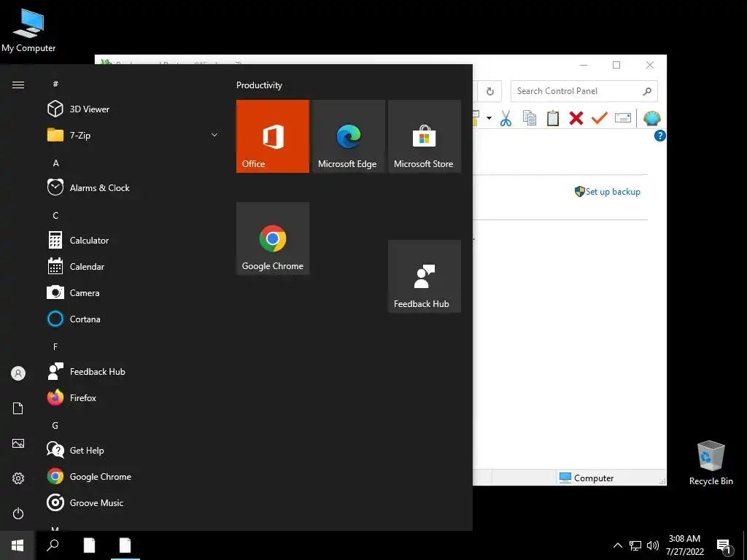Launch the Google Chrome tile

point(273,238)
